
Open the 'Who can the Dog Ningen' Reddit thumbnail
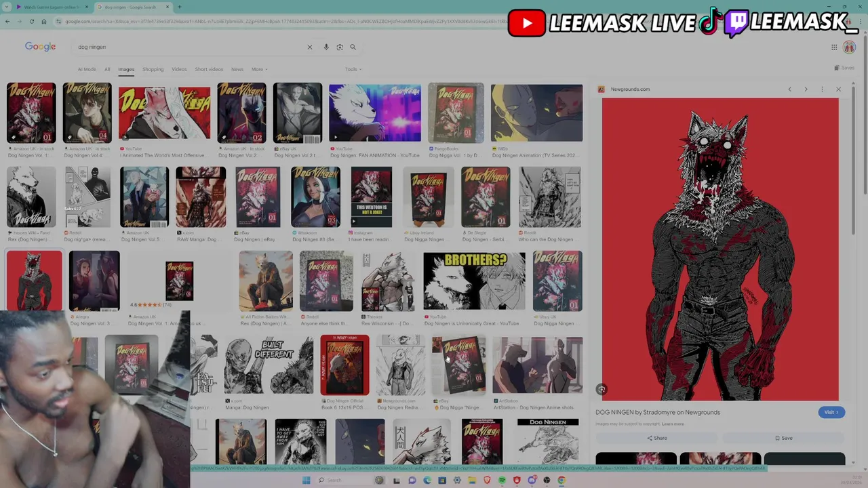550,197
